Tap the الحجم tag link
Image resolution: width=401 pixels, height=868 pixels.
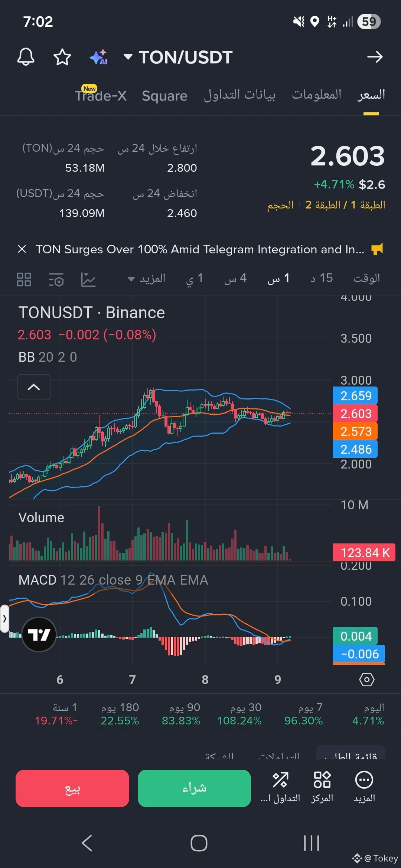[280, 205]
